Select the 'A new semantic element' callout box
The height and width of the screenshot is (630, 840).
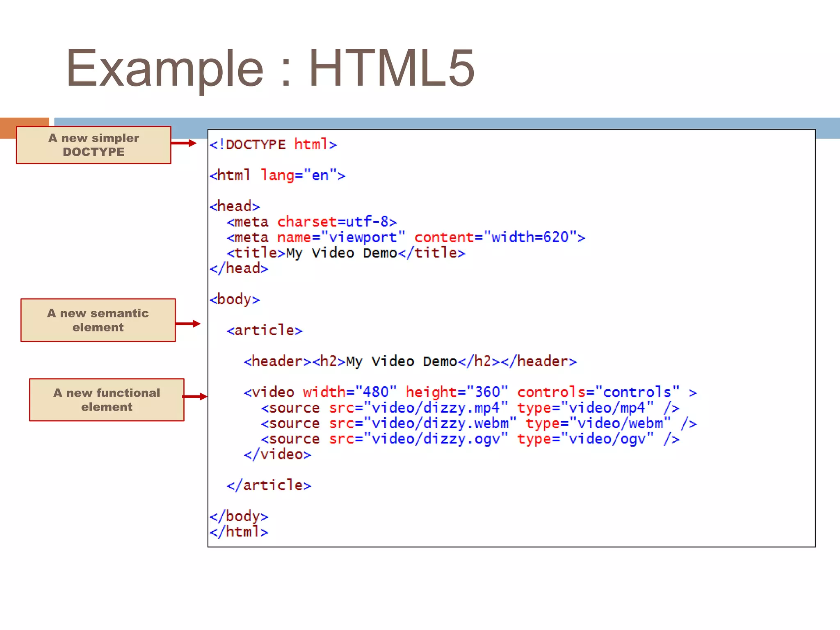pos(98,320)
